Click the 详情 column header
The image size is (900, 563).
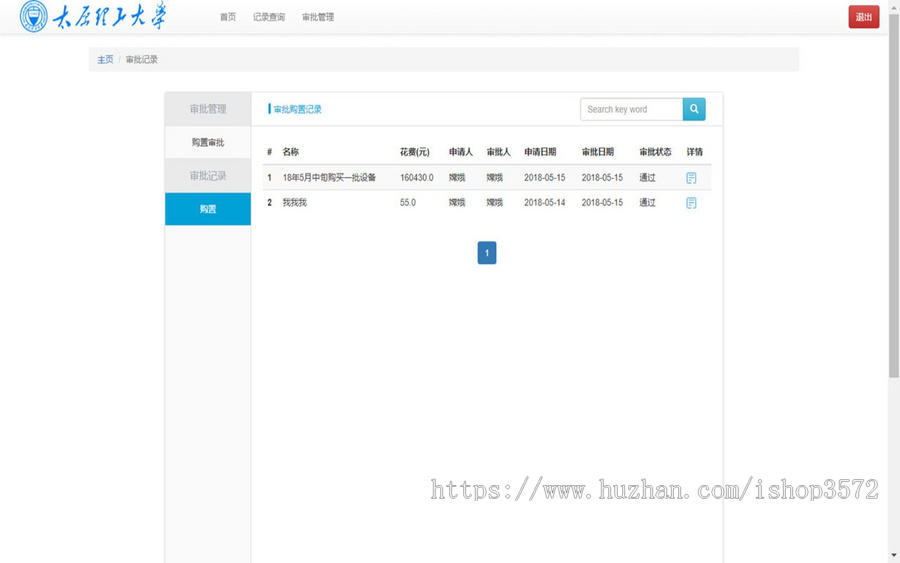[695, 152]
